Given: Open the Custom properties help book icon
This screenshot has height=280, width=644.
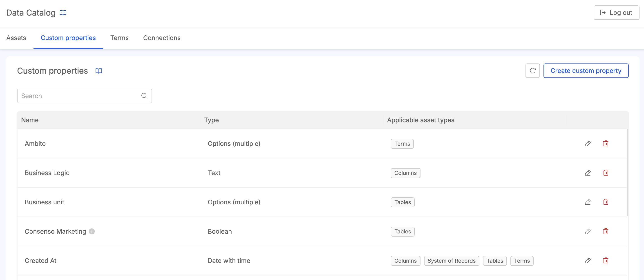Looking at the screenshot, I should (x=99, y=71).
